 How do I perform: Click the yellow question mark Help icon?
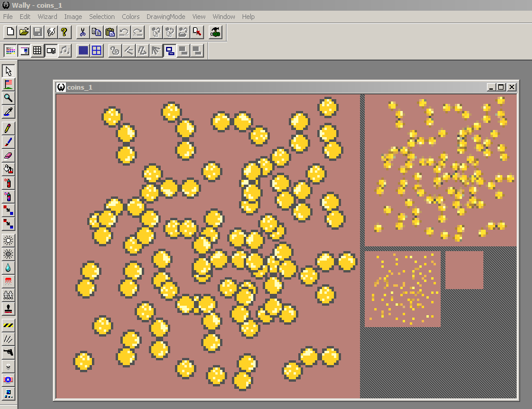click(65, 32)
